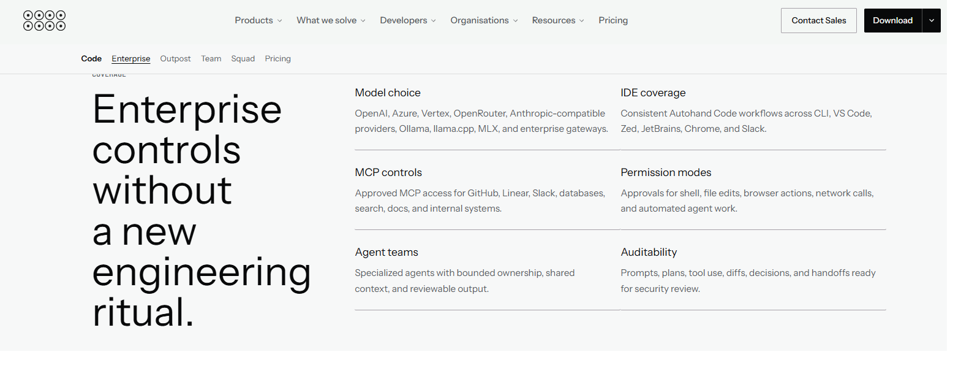Screen dimensions: 980x368
Task: Select the Code sub-navigation tab
Action: pyautogui.click(x=91, y=59)
